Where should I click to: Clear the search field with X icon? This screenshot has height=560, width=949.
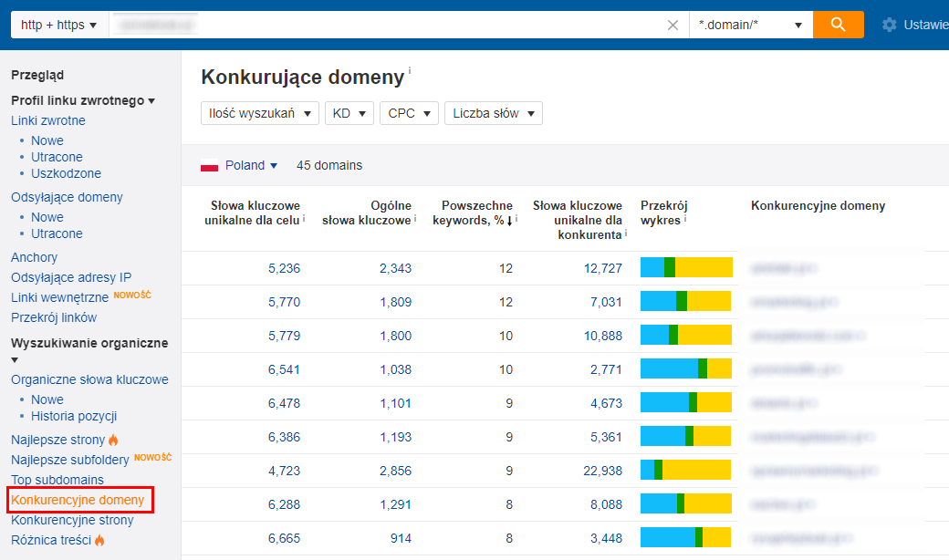tap(673, 26)
